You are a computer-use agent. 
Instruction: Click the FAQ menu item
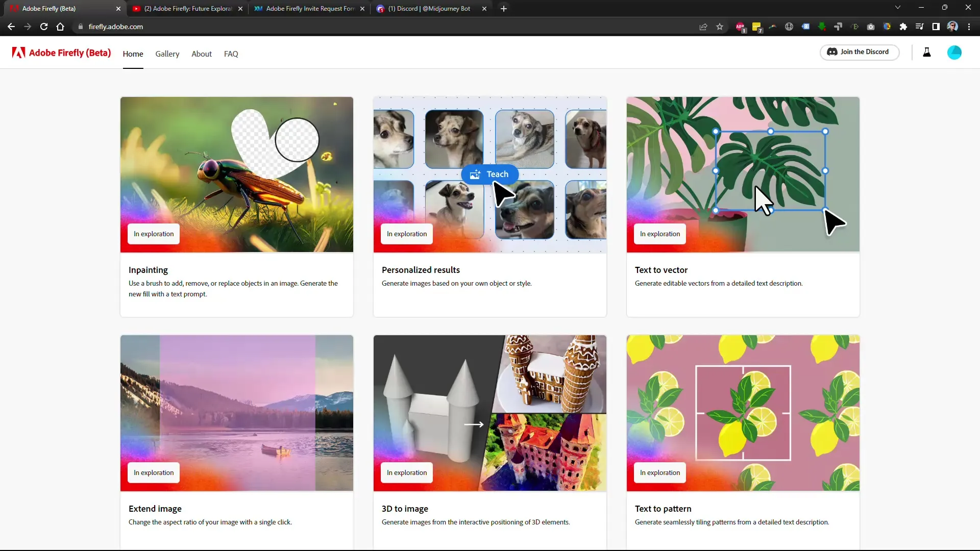231,54
